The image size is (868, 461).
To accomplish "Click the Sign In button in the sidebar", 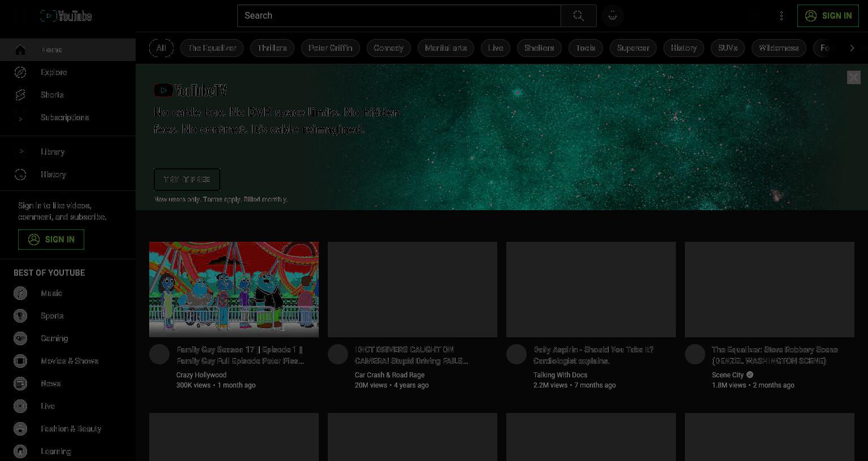I will 51,240.
